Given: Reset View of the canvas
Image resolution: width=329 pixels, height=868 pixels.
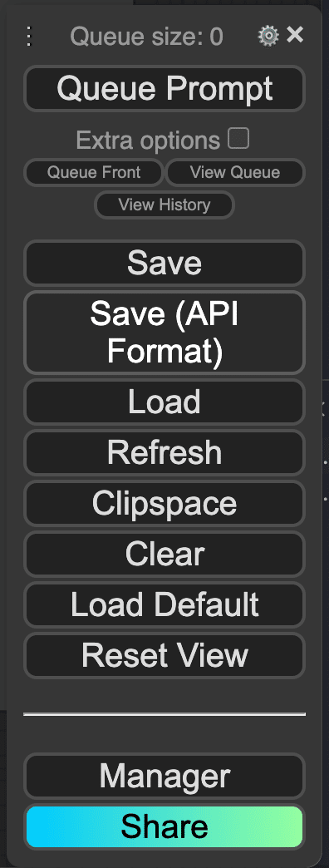Looking at the screenshot, I should [x=164, y=656].
